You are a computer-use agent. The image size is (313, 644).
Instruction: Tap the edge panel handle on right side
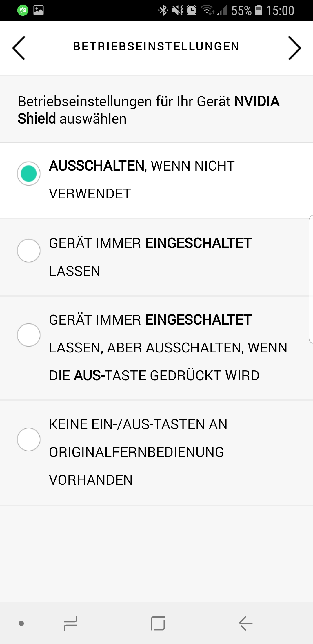click(x=311, y=279)
